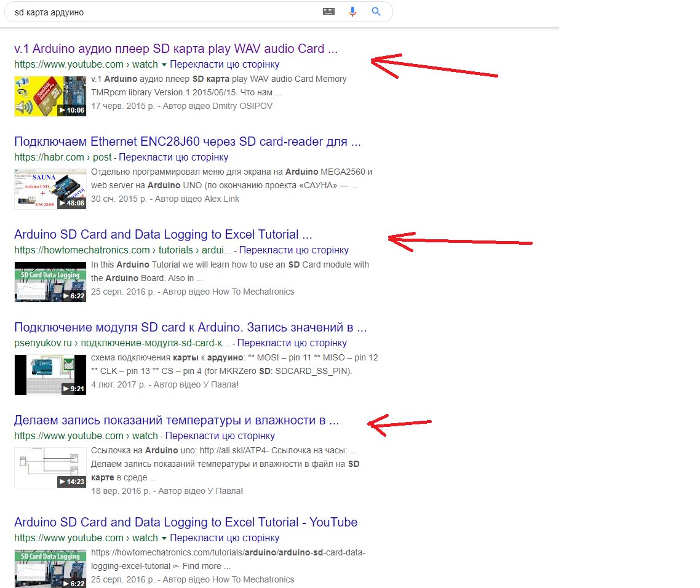The width and height of the screenshot is (700, 588).
Task: Open 'Arduino SD Card ... Tutorial - YouTube' result
Action: [x=186, y=522]
